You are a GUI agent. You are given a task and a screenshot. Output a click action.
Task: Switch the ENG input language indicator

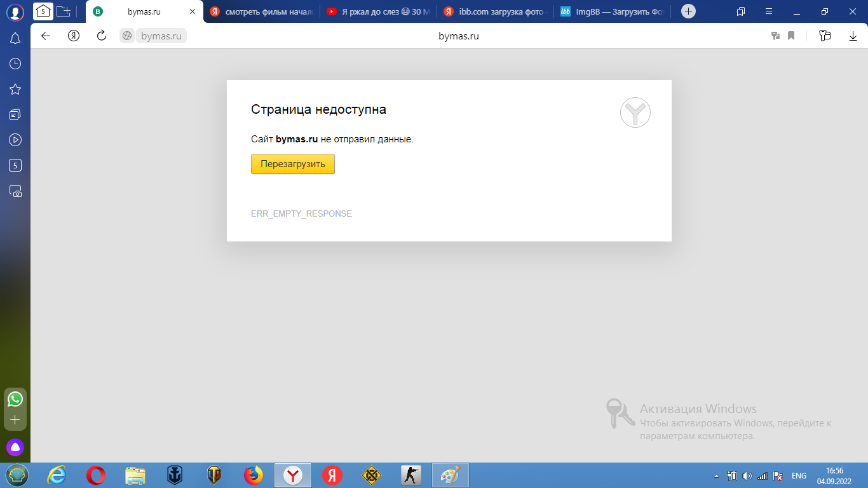pyautogui.click(x=799, y=476)
